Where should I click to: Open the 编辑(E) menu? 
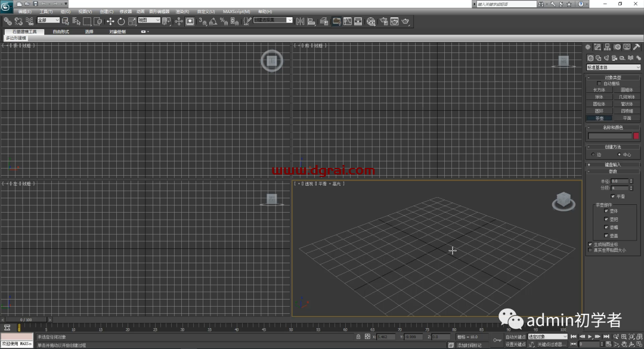[24, 11]
